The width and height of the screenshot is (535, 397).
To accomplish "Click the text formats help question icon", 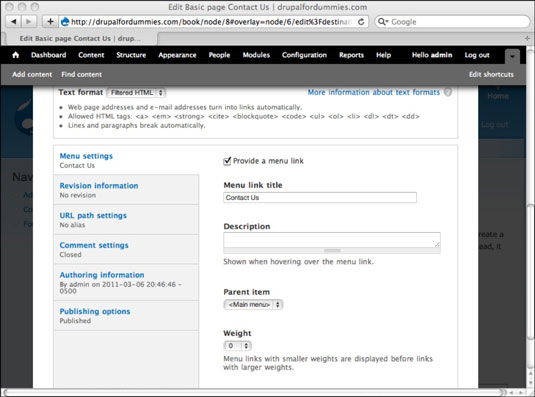I will point(448,92).
